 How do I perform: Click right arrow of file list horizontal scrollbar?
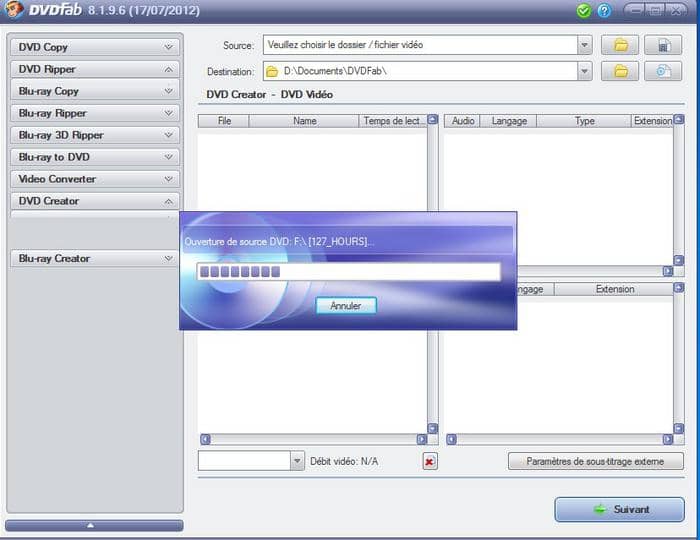421,440
